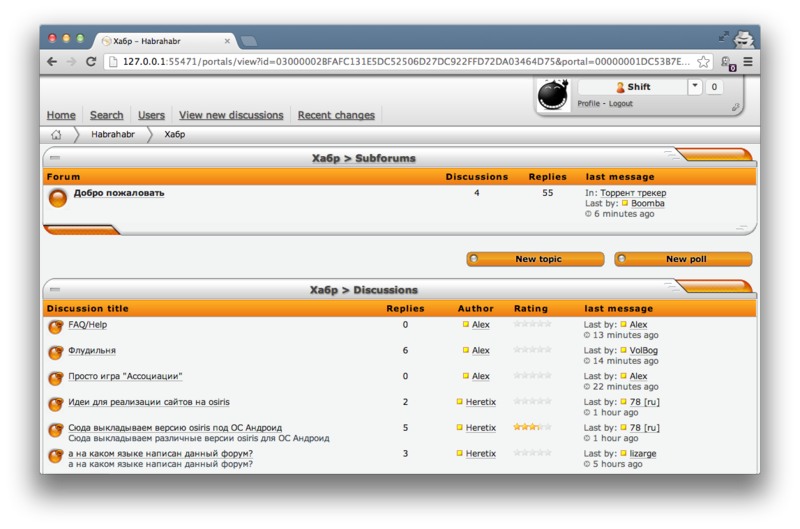Click the bomb avatar image
The image size is (800, 529).
pos(554,95)
